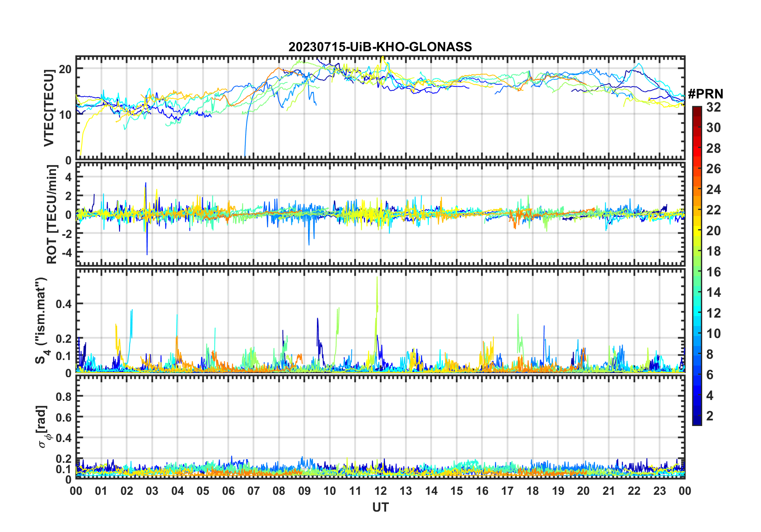The height and width of the screenshot is (532, 761).
Task: Click the "20" tick on the VTEC axis
Action: (65, 69)
